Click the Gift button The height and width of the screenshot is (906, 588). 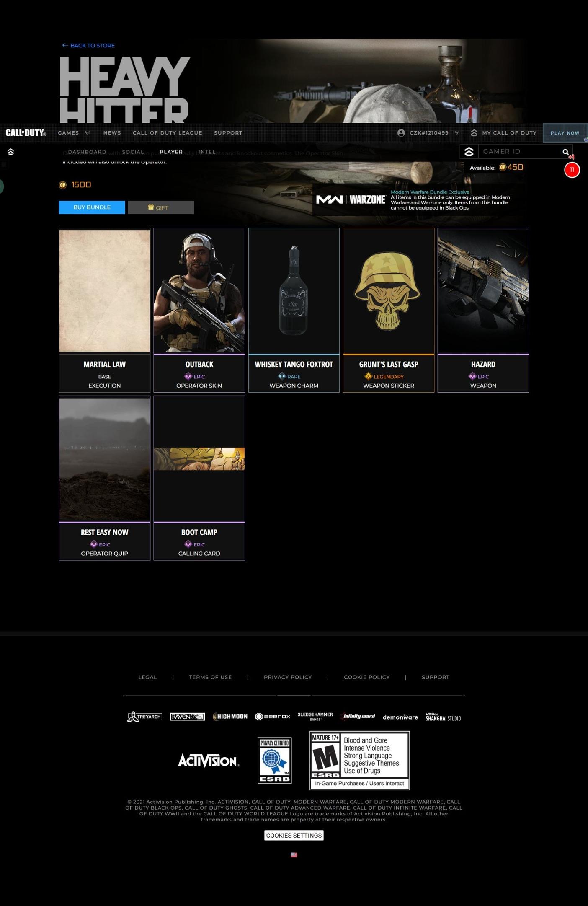[161, 207]
